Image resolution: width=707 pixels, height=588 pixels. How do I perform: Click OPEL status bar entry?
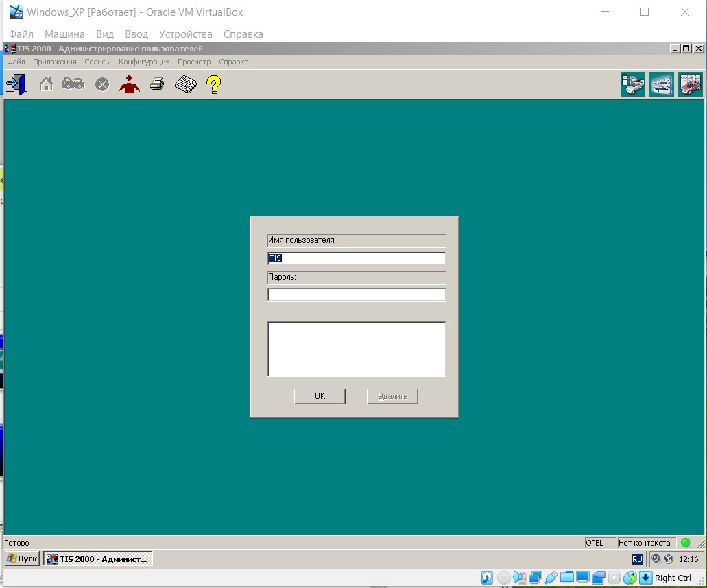click(x=600, y=543)
